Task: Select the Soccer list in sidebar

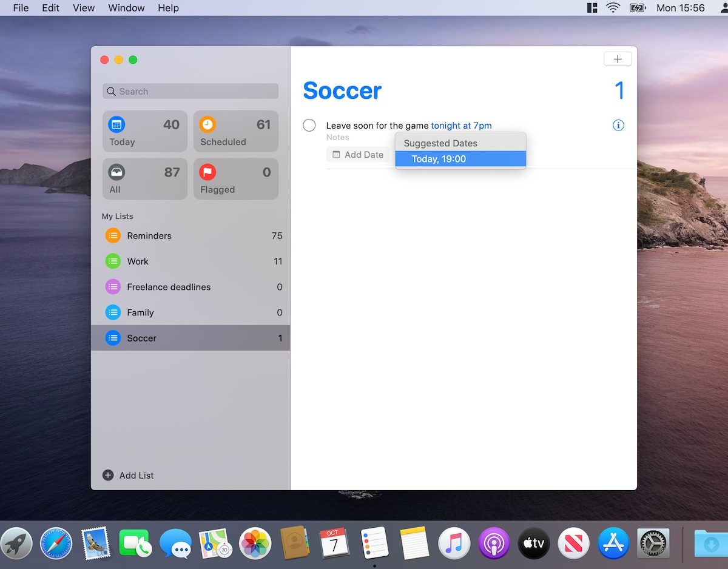Action: coord(190,338)
